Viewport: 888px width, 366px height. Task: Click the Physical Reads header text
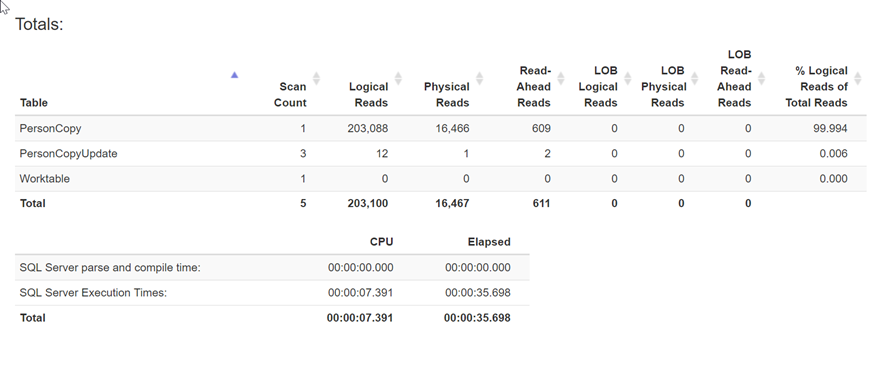[447, 95]
